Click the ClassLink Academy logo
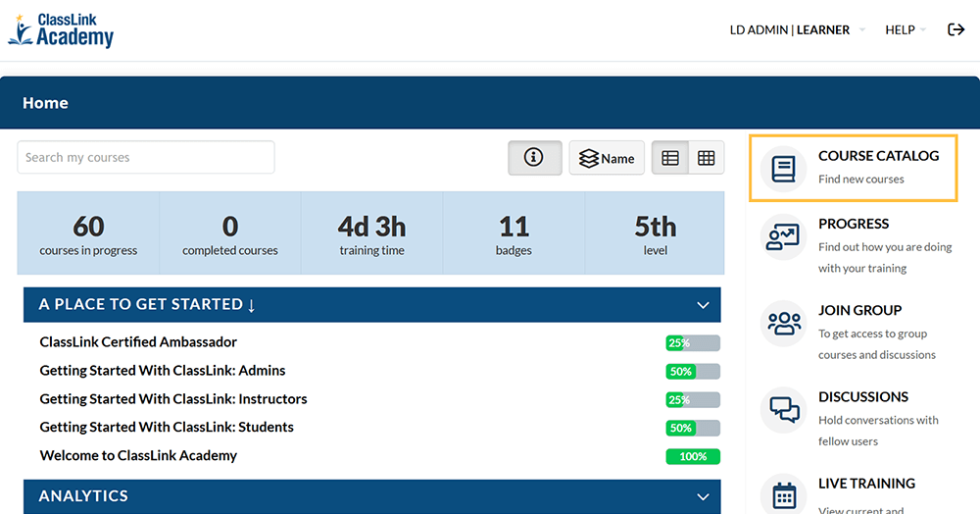Image resolution: width=980 pixels, height=514 pixels. 61,30
